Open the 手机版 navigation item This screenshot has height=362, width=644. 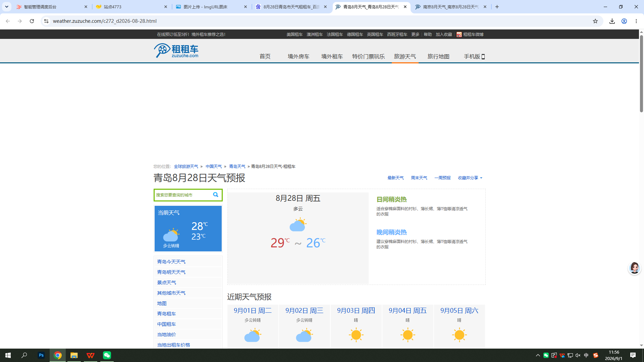pos(474,56)
